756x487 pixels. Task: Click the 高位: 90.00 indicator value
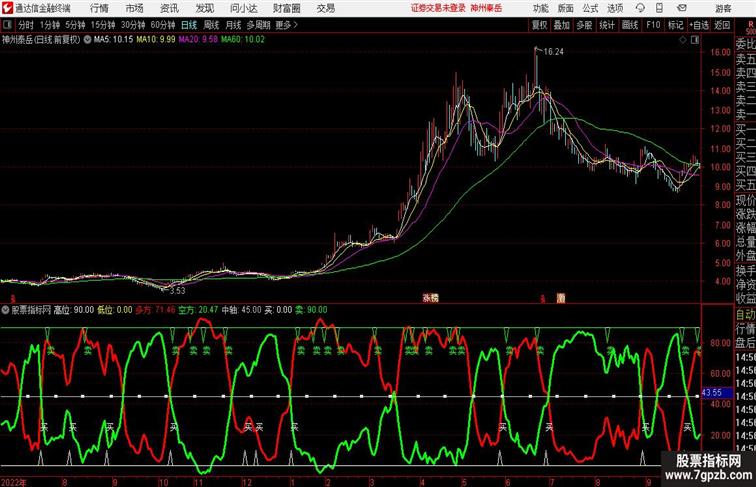point(74,310)
